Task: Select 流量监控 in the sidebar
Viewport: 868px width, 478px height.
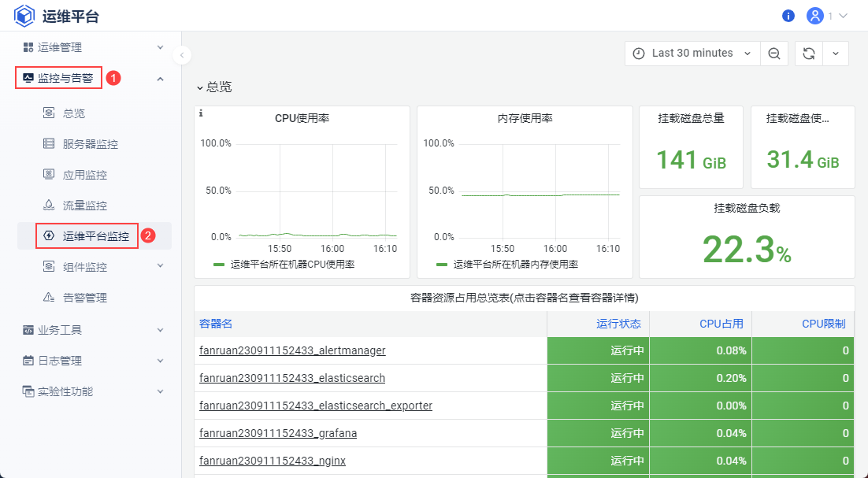Action: [84, 206]
